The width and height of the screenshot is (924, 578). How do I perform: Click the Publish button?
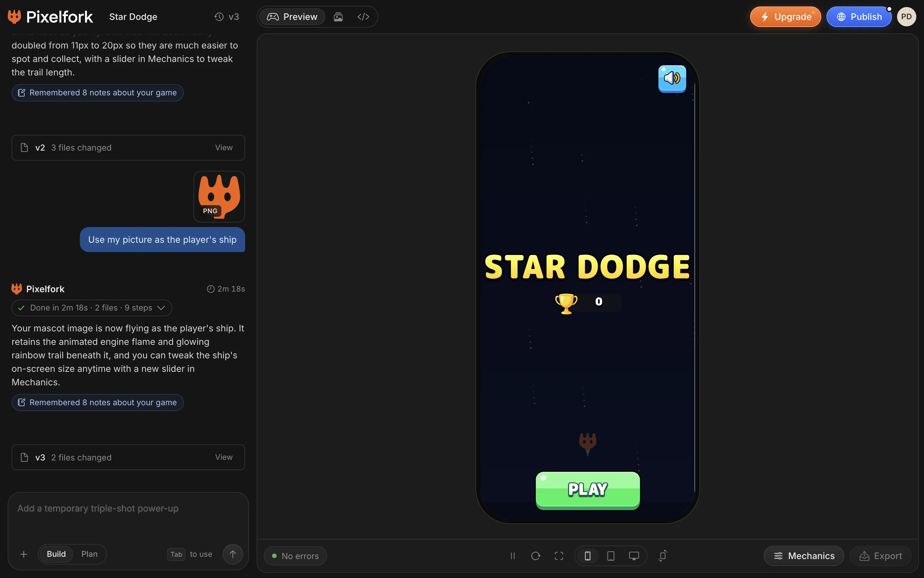(859, 17)
